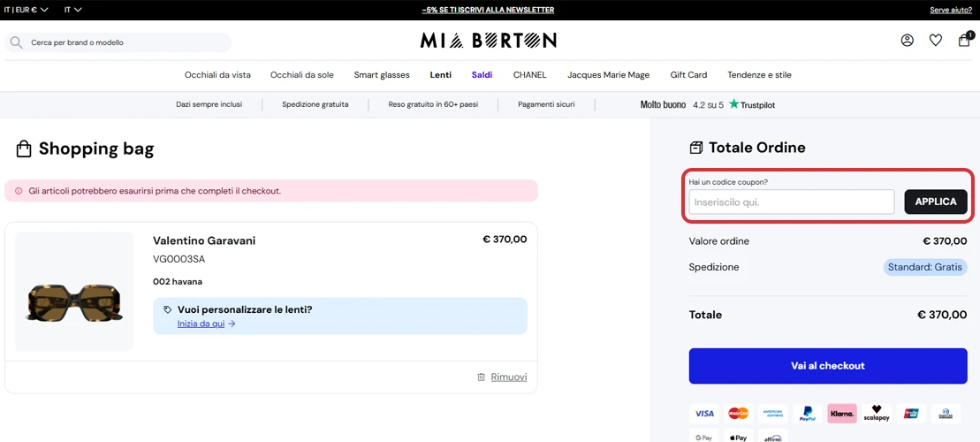Click the 002 havana color text
Viewport: 980px width, 442px height.
(x=178, y=282)
